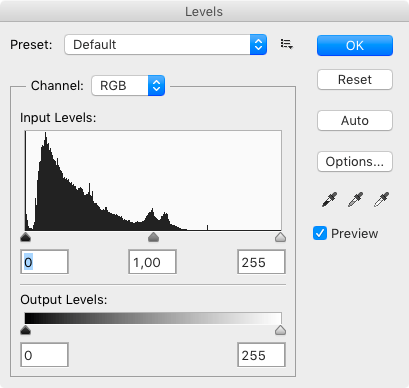Click the Input Levels label
409x388 pixels.
pos(58,118)
